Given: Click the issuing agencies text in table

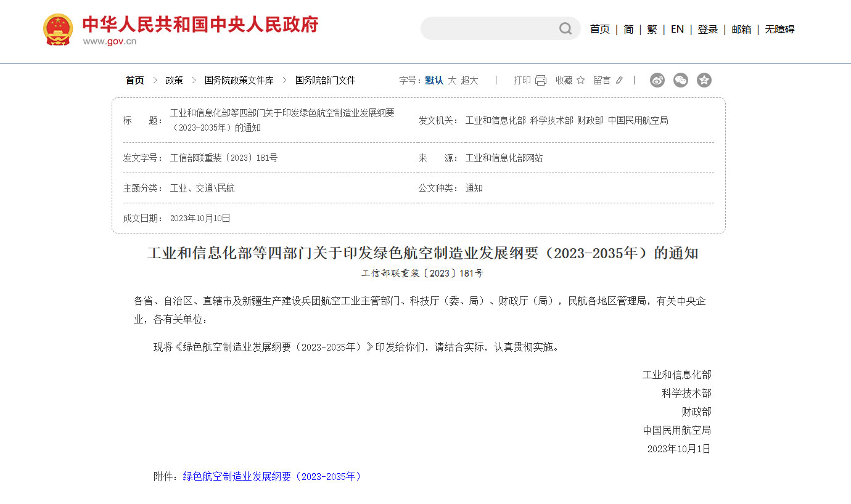Looking at the screenshot, I should pyautogui.click(x=567, y=120).
